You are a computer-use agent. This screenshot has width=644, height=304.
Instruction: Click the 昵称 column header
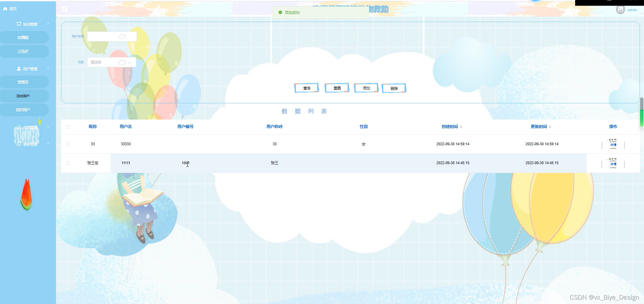[93, 127]
